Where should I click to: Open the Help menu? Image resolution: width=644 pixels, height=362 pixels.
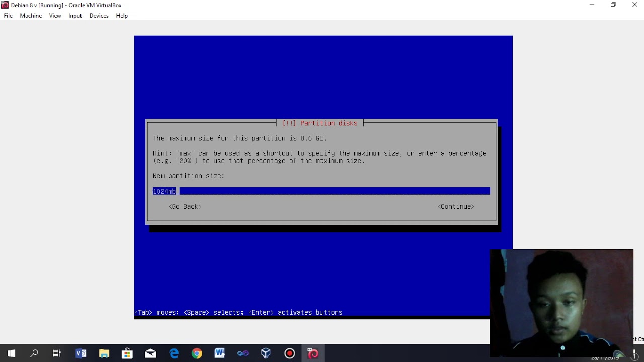tap(122, 16)
